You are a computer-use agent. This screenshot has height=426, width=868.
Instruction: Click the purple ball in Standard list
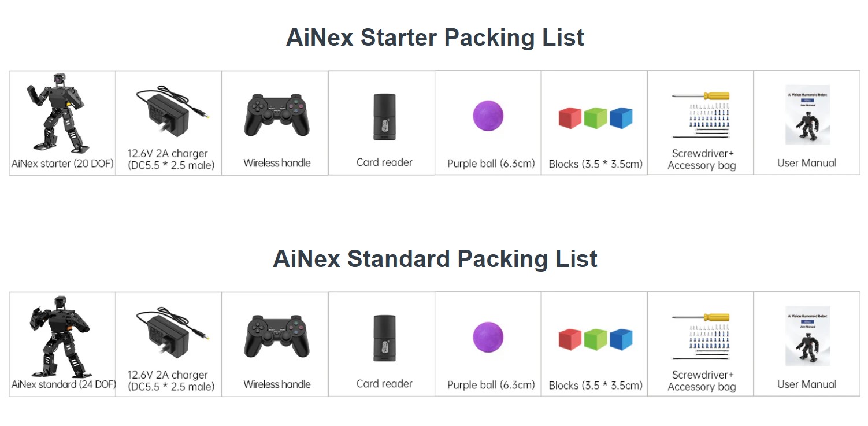(x=488, y=337)
